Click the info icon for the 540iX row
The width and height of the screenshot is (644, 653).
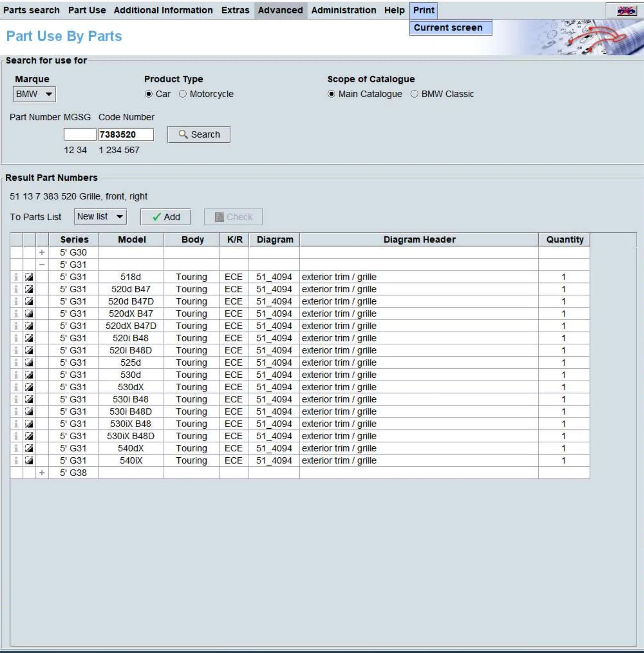pos(16,461)
